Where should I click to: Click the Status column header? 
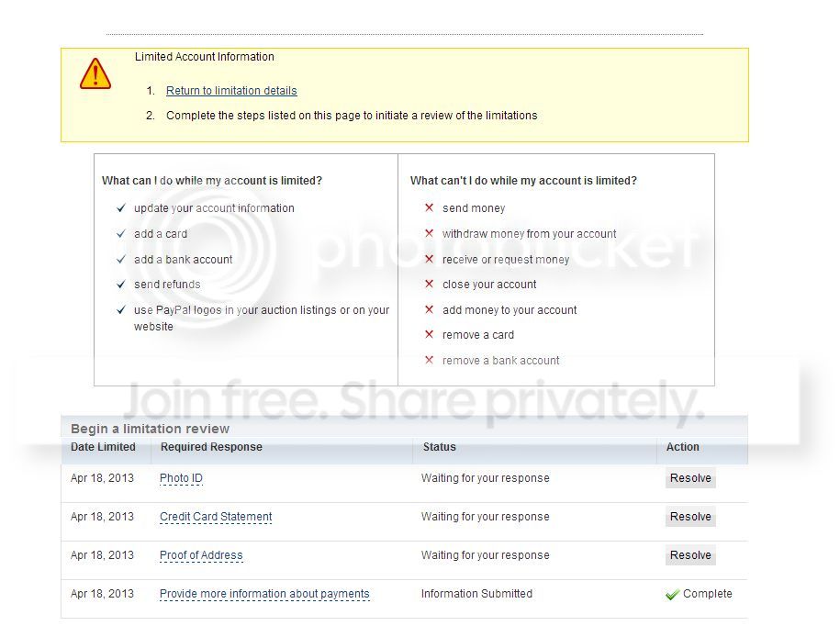pyautogui.click(x=440, y=447)
